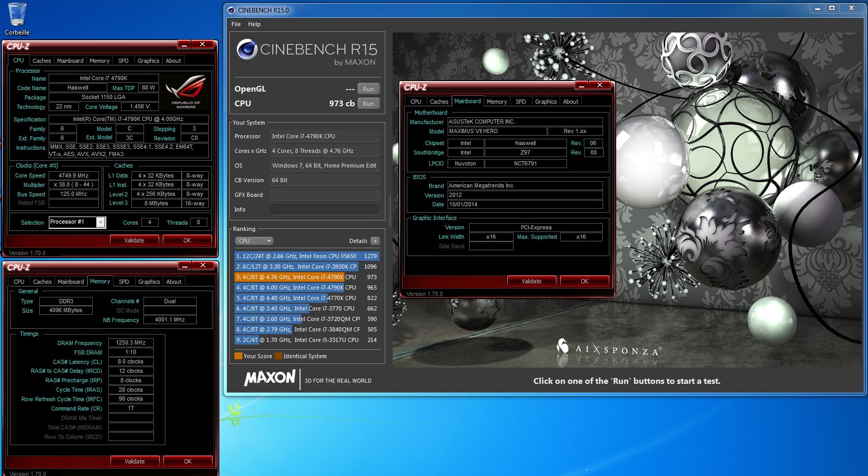
Task: Select Memory tab in Mainboard CPU-Z window
Action: click(x=497, y=102)
